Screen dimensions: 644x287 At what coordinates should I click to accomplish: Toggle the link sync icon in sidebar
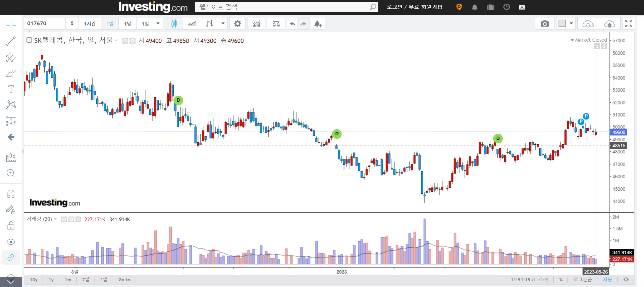click(11, 257)
